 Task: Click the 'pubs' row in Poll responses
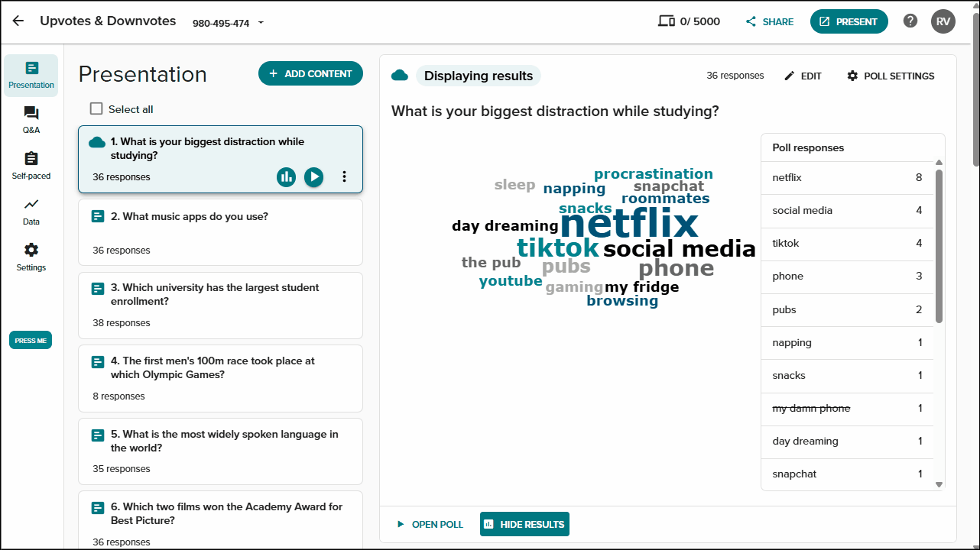click(x=847, y=309)
